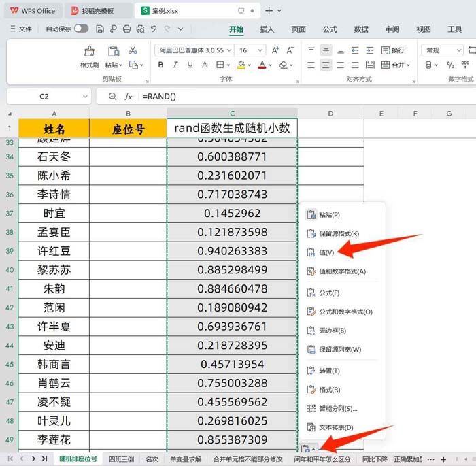Go to next sheet with arrow
The width and height of the screenshot is (476, 466).
[x=33, y=459]
